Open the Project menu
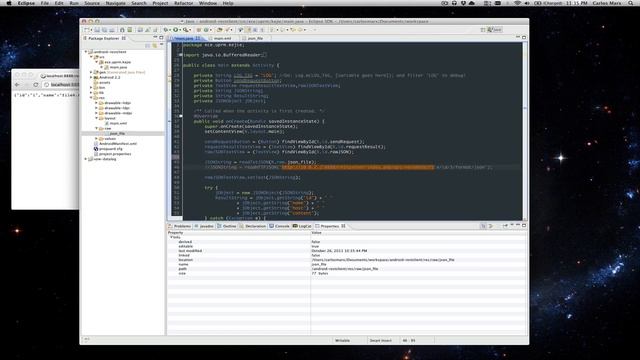Viewport: 640px width, 360px height. [160, 3]
